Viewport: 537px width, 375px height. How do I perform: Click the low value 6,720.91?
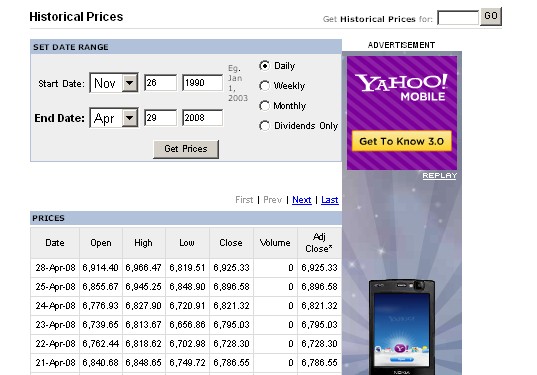point(187,305)
